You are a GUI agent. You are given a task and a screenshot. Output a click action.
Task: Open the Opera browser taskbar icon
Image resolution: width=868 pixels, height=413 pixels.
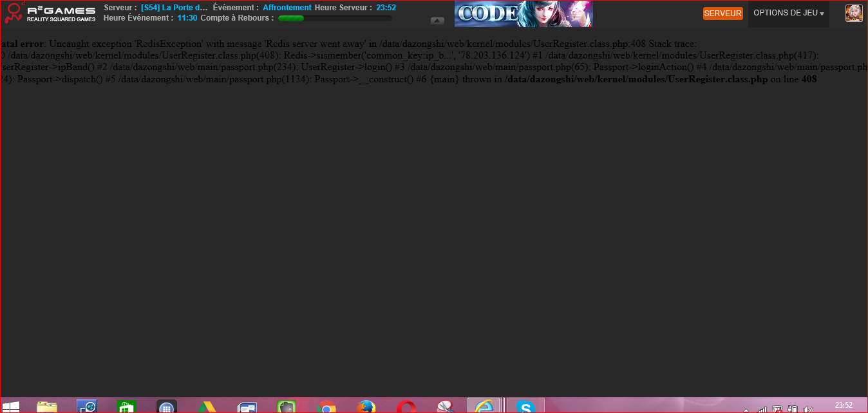406,407
